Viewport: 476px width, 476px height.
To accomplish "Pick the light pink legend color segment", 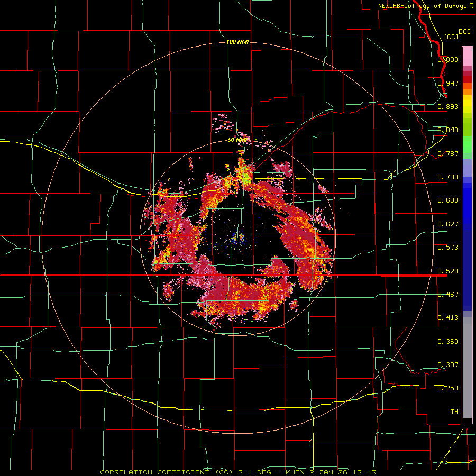I will [x=467, y=56].
